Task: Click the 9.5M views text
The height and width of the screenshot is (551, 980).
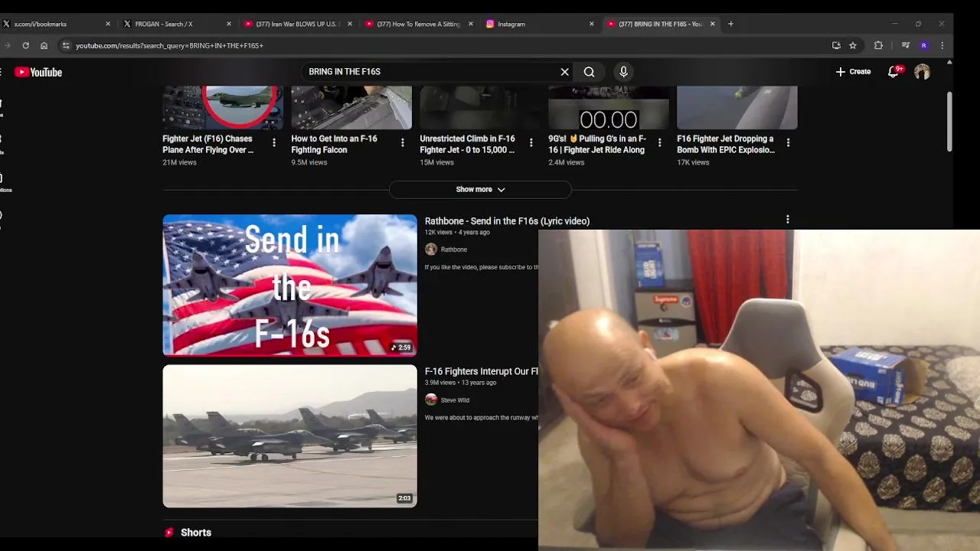Action: click(309, 163)
